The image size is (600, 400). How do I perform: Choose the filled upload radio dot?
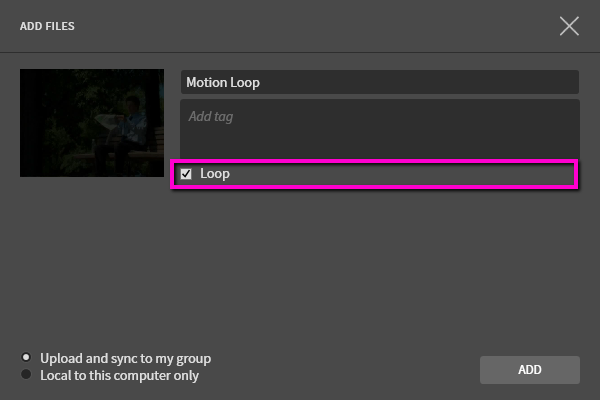(x=26, y=358)
